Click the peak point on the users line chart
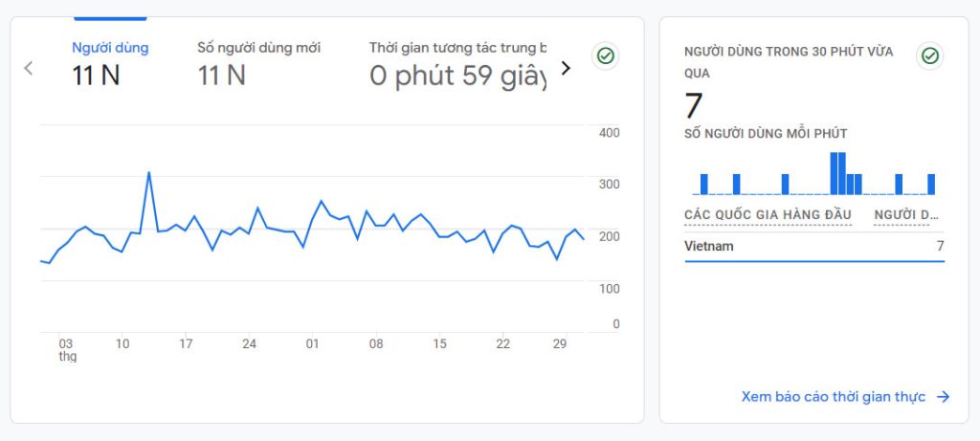980x441 pixels. coord(148,172)
